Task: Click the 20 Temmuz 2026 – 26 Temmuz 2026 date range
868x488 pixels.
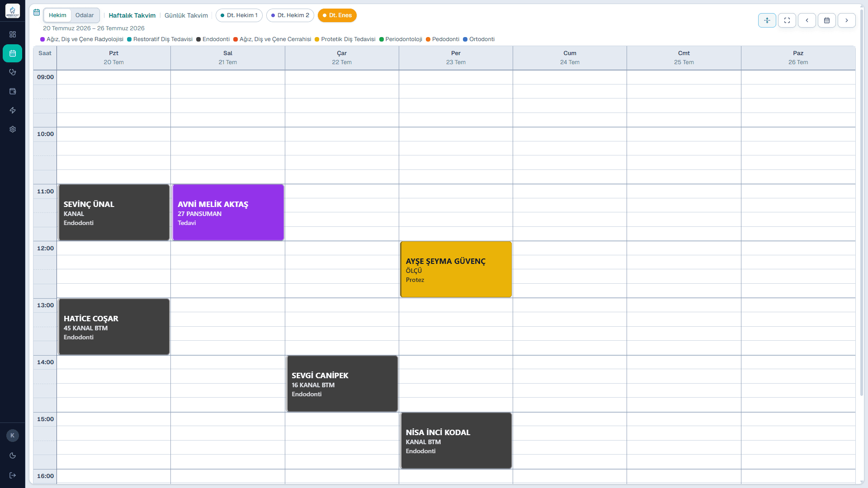Action: [94, 28]
